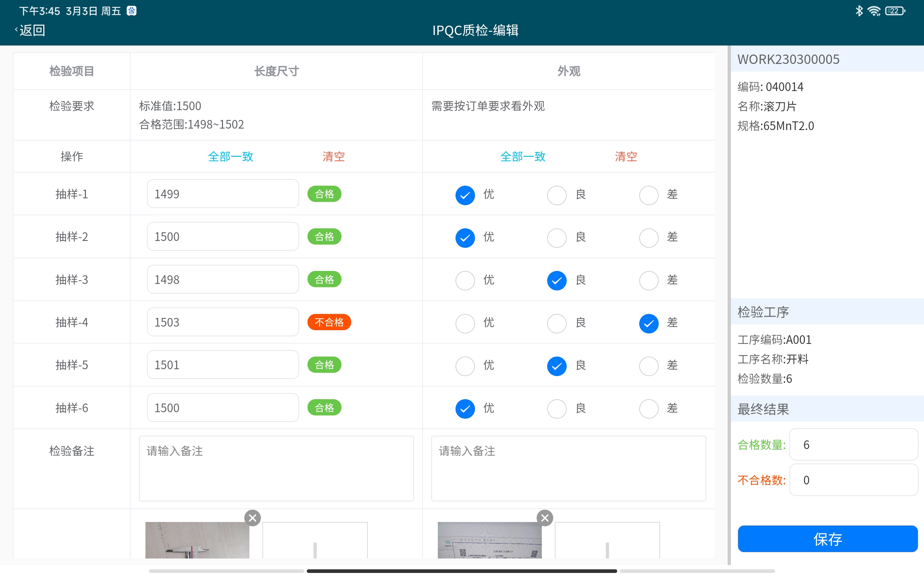Select 良 for 抽样-6 appearance
924x578 pixels.
coord(557,409)
